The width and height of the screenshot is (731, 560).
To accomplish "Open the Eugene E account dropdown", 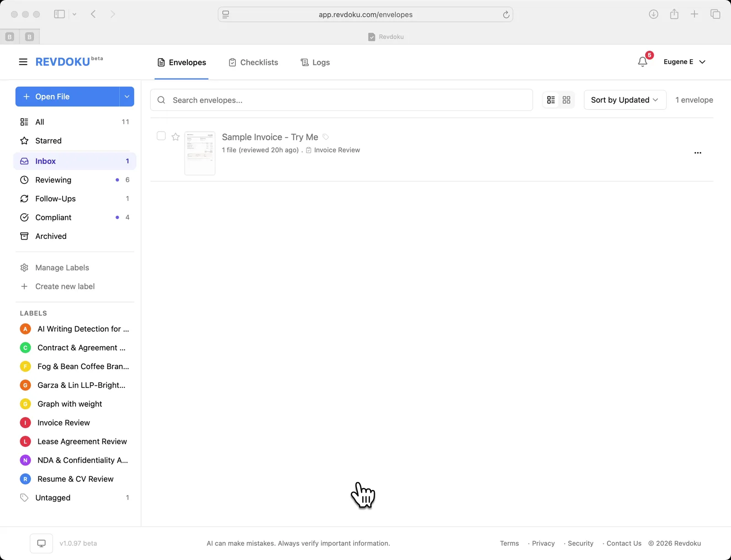I will (684, 62).
